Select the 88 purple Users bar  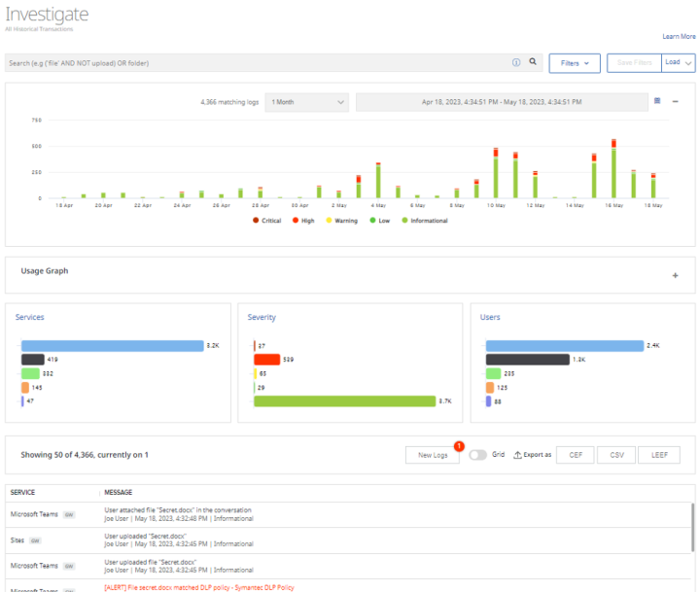click(488, 400)
